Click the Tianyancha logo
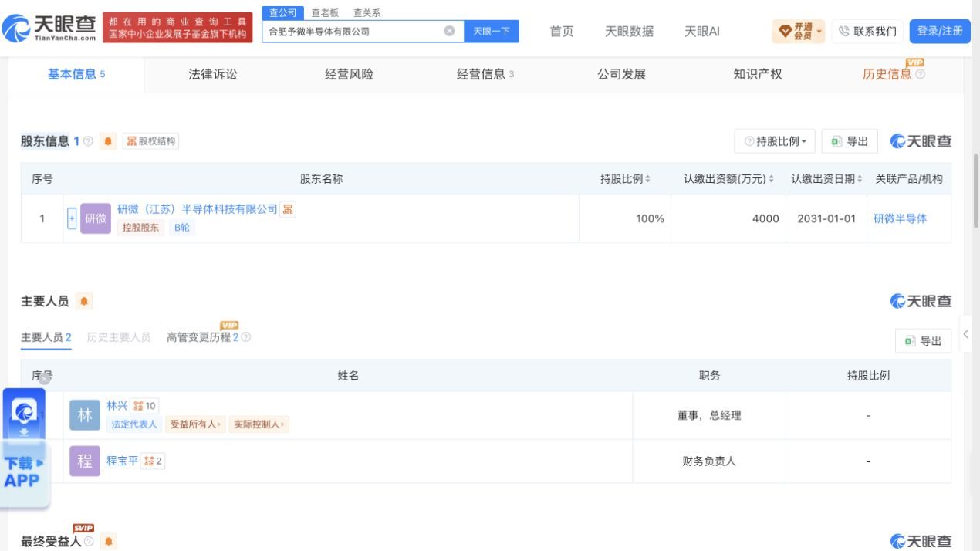Image resolution: width=980 pixels, height=551 pixels. click(x=49, y=29)
